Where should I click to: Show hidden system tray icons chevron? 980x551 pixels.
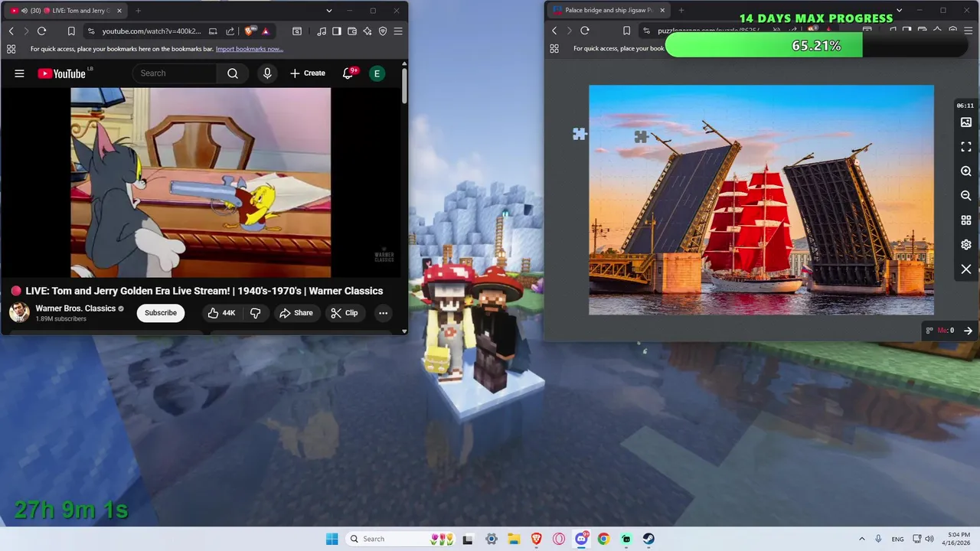pos(862,539)
